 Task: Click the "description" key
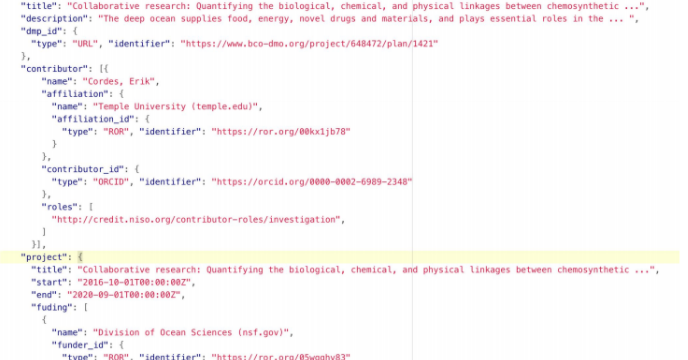[x=54, y=19]
